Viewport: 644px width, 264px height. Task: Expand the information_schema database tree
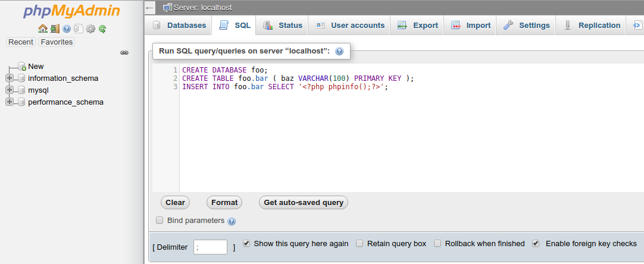tap(10, 78)
